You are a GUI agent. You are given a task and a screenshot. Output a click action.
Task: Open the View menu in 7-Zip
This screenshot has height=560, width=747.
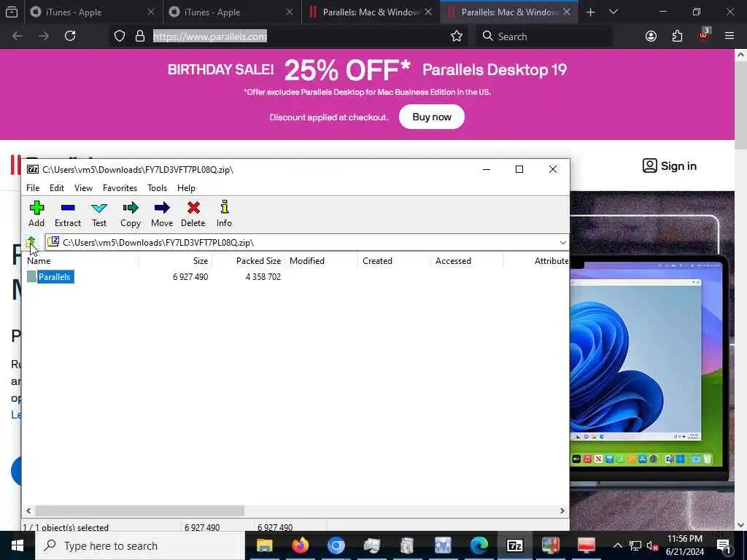click(83, 188)
